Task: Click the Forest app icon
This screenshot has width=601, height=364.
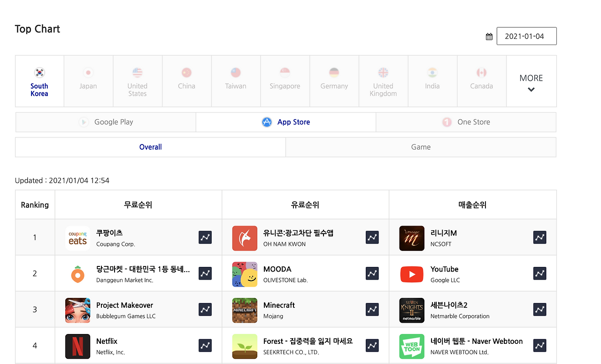Action: (x=245, y=345)
